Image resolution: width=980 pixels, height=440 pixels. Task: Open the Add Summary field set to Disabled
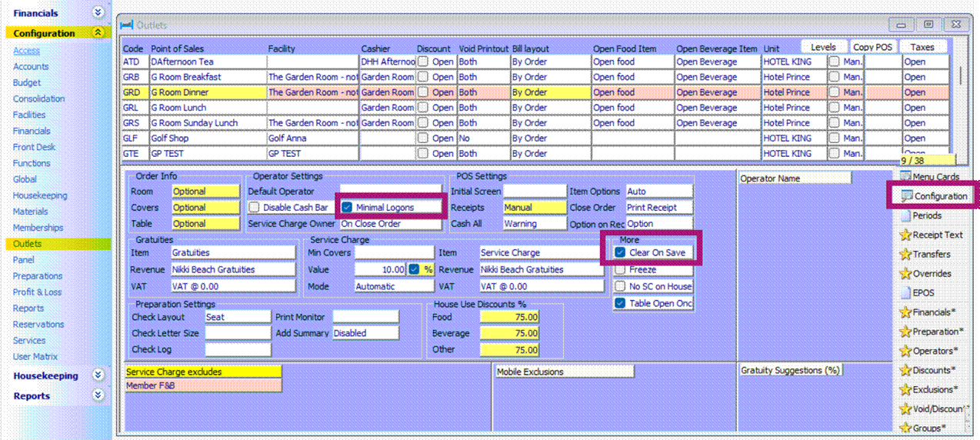365,333
